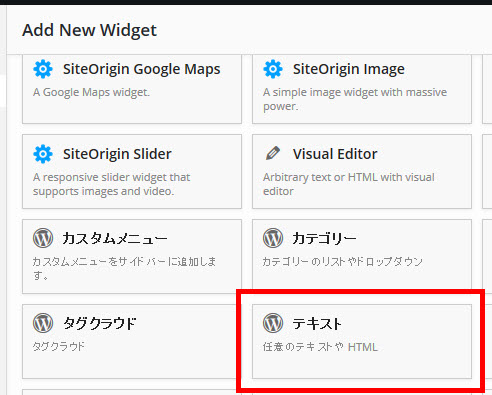Screen dimensions: 492x395
Task: Choose the カテゴリー widget title
Action: 324,239
